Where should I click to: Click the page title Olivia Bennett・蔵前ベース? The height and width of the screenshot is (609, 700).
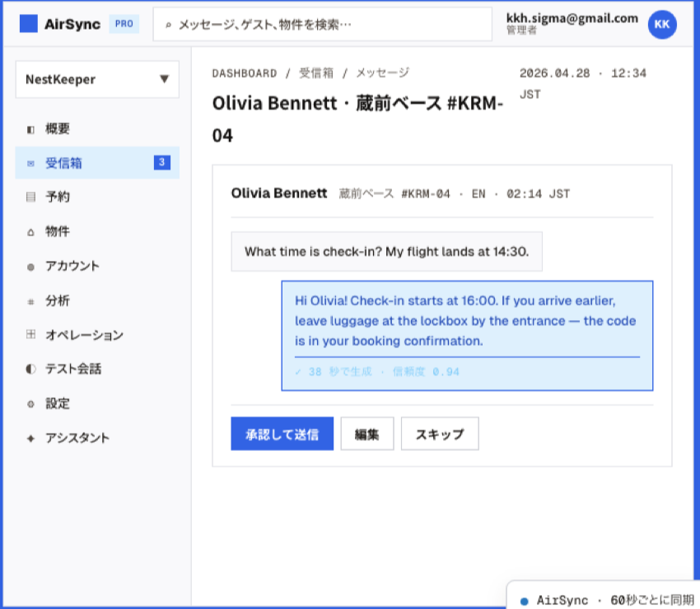[x=357, y=119]
